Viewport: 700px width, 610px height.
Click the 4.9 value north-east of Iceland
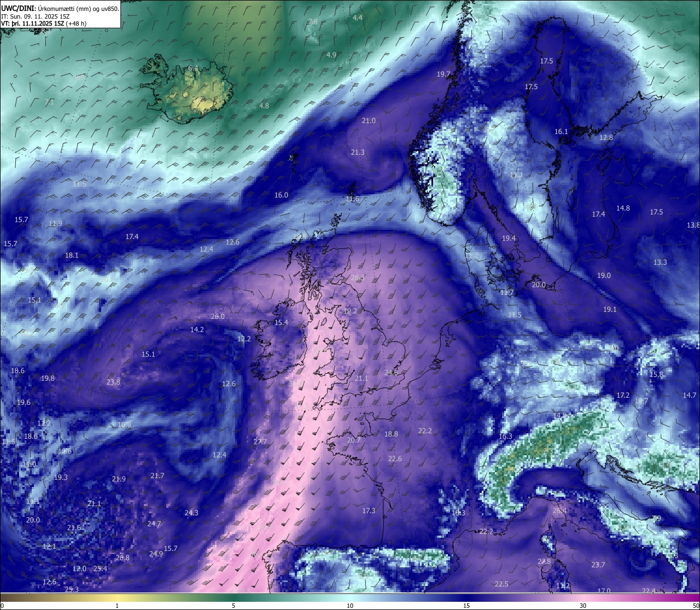pyautogui.click(x=331, y=55)
